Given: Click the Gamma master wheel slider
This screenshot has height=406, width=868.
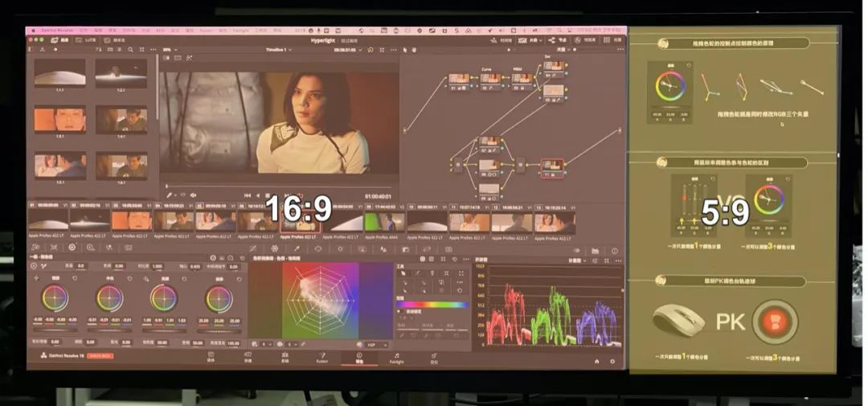Looking at the screenshot, I should click(x=109, y=330).
